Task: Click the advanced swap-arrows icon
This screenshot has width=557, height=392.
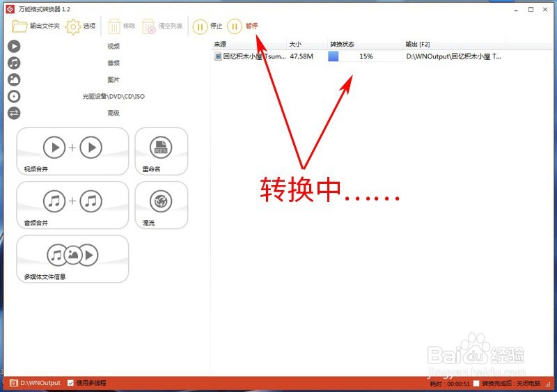Action: [14, 113]
